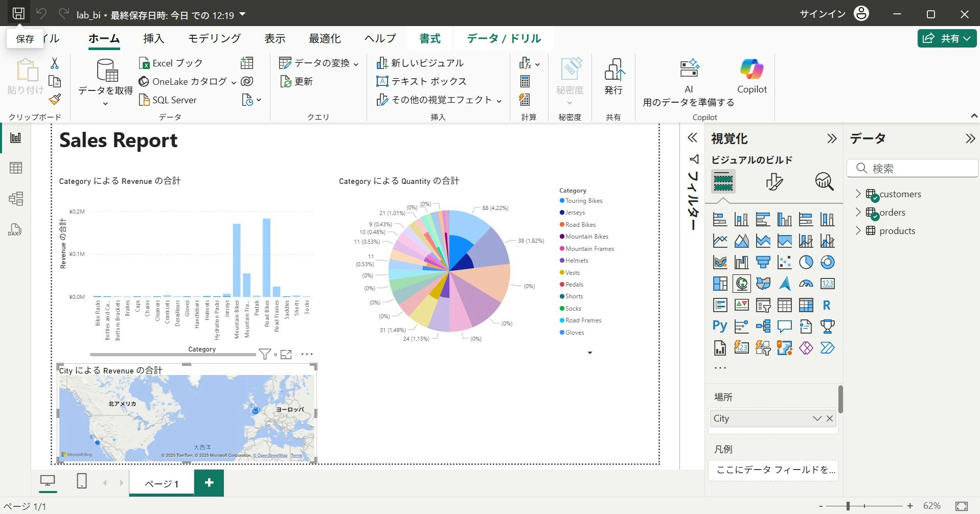Click the save icon in the title bar
The width and height of the screenshot is (980, 514).
(x=18, y=13)
